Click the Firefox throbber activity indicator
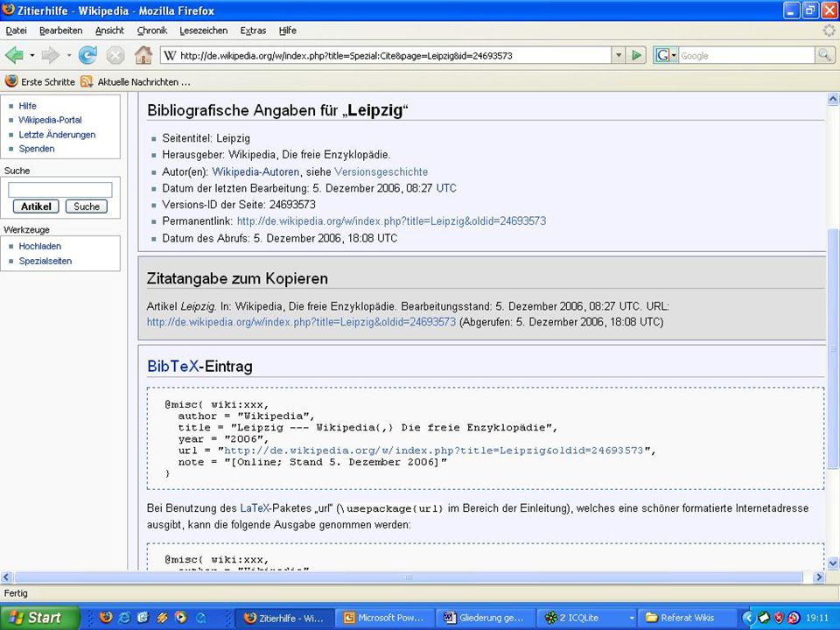The width and height of the screenshot is (840, 630). (x=829, y=30)
